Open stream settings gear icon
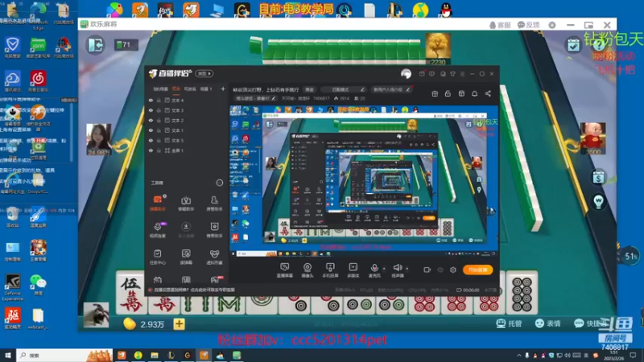 [x=453, y=269]
